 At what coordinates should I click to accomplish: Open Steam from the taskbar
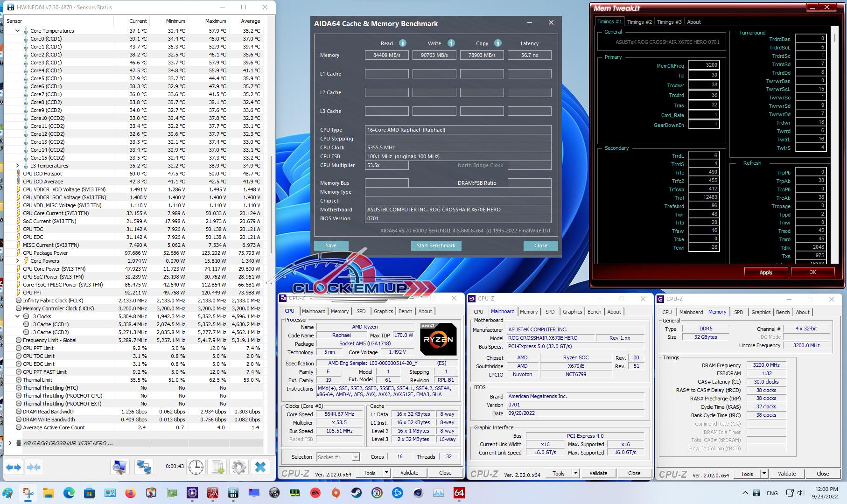(357, 493)
